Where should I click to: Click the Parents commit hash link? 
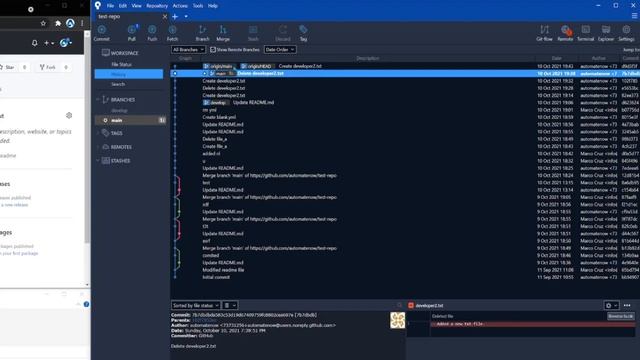pos(204,320)
